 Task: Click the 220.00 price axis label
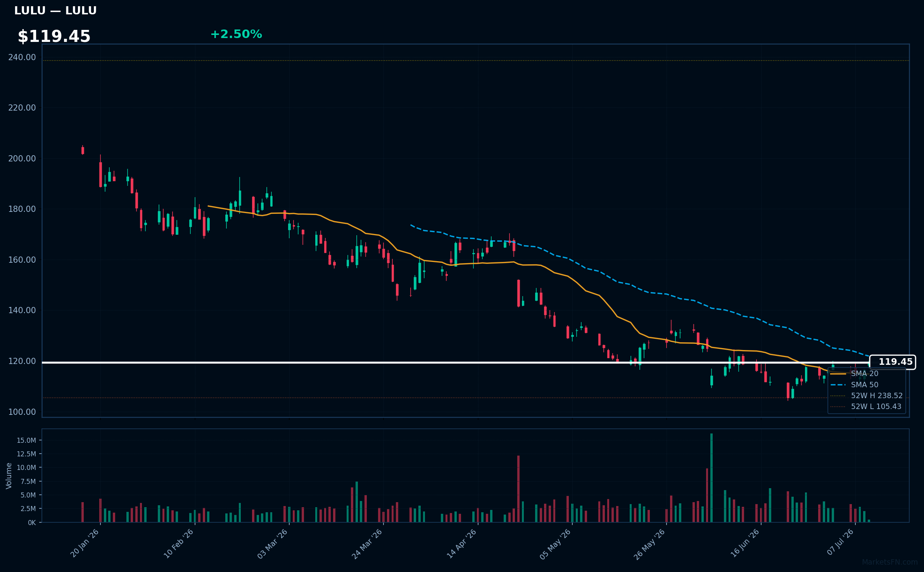(22, 108)
